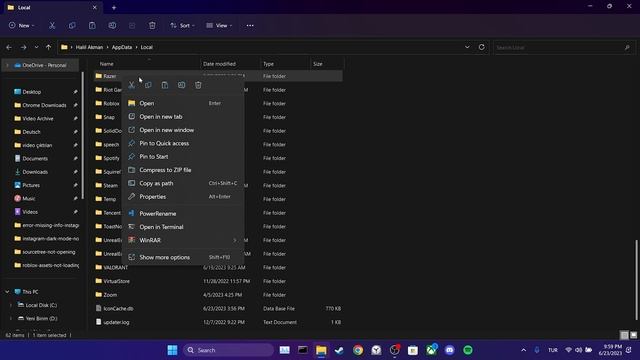
Task: Click the Delete trash icon in context menu
Action: 198,85
